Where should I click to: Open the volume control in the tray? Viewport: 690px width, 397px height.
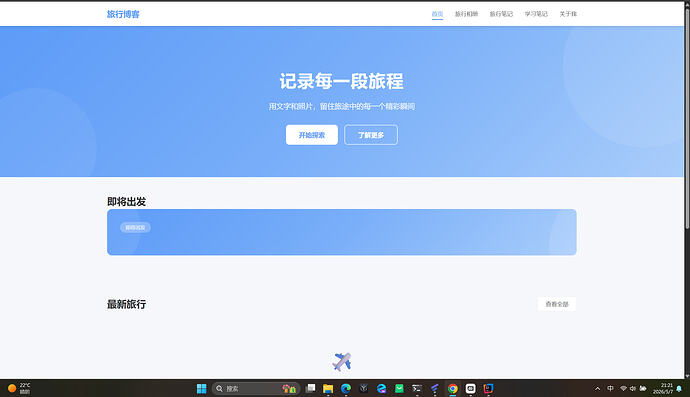(x=633, y=388)
